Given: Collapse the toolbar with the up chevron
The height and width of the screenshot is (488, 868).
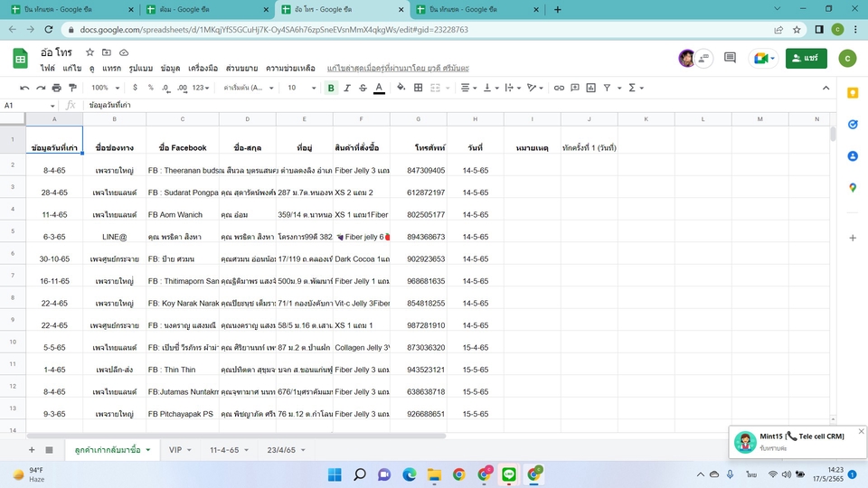Looking at the screenshot, I should [x=826, y=88].
